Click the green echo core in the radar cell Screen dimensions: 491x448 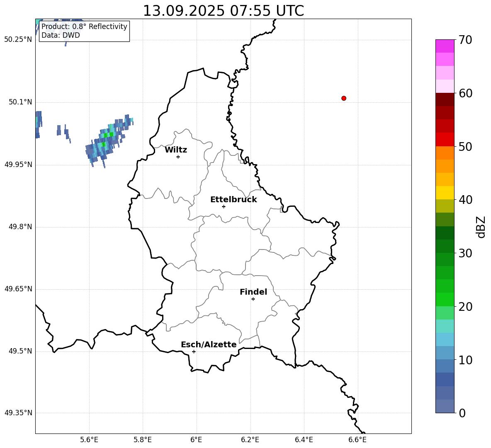109,135
